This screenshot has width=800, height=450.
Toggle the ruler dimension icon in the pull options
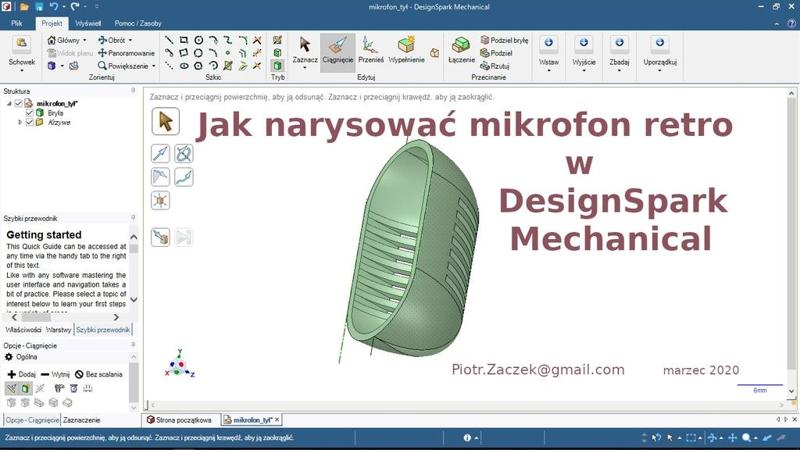click(x=88, y=389)
